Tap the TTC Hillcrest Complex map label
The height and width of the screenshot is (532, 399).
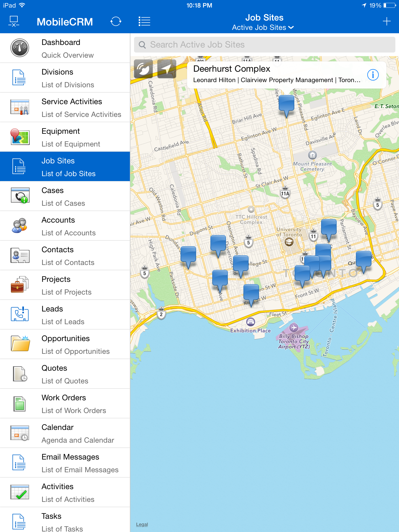(x=251, y=220)
